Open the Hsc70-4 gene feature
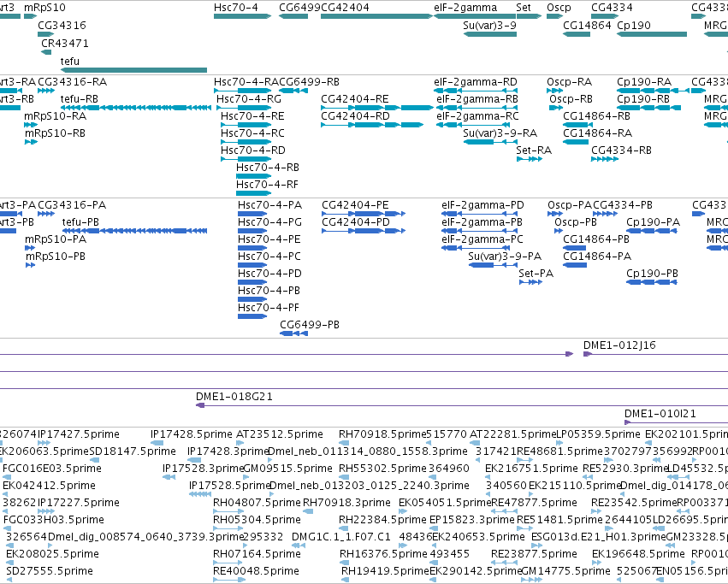This screenshot has width=728, height=584. pos(242,16)
